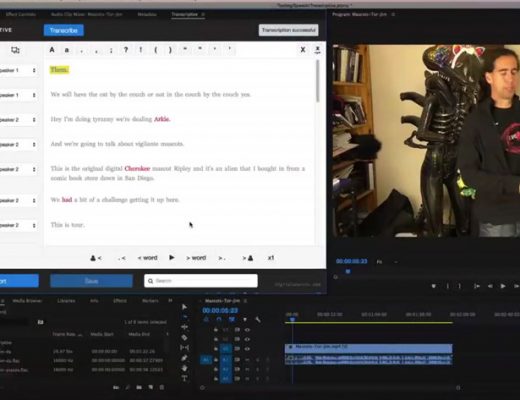
Task: Change the x1 playback speed
Action: [271, 258]
